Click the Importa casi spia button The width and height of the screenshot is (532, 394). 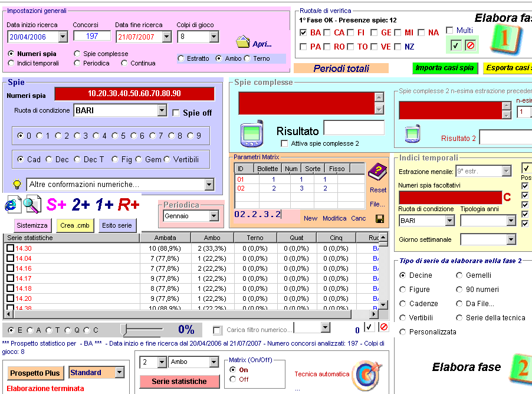click(445, 68)
